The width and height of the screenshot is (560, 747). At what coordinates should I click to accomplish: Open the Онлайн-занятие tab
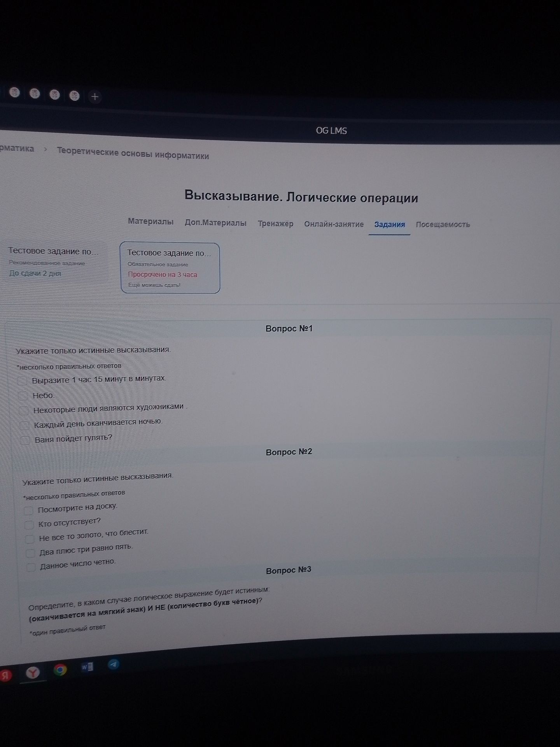click(334, 224)
